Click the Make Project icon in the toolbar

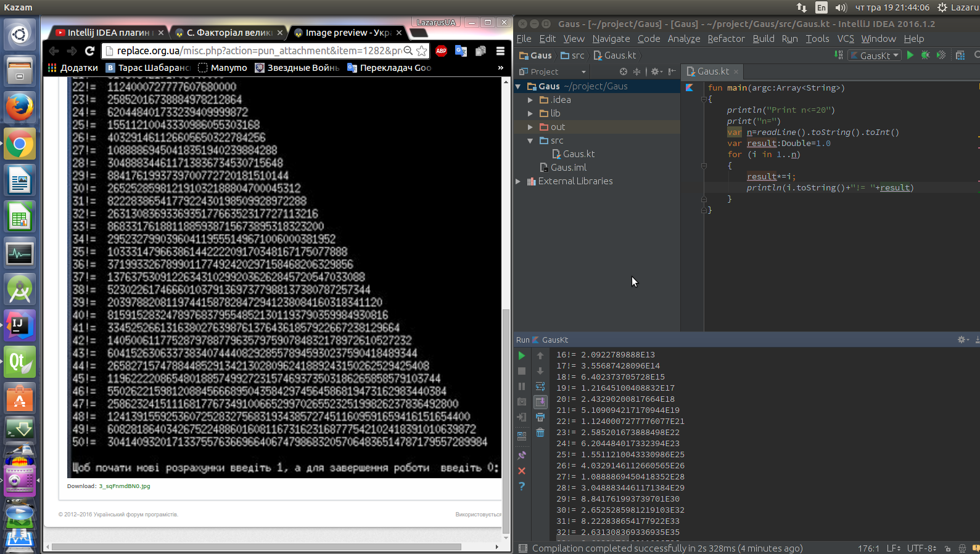click(838, 55)
